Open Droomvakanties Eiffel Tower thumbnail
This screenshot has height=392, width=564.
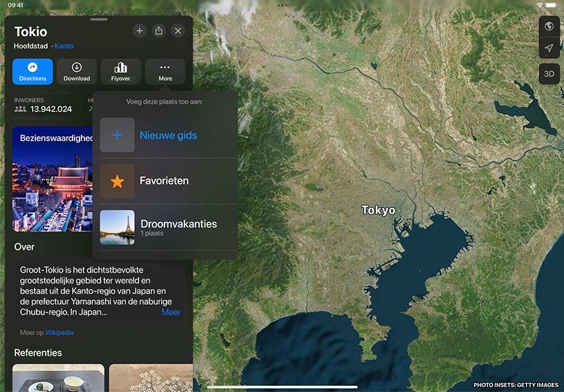coord(117,227)
